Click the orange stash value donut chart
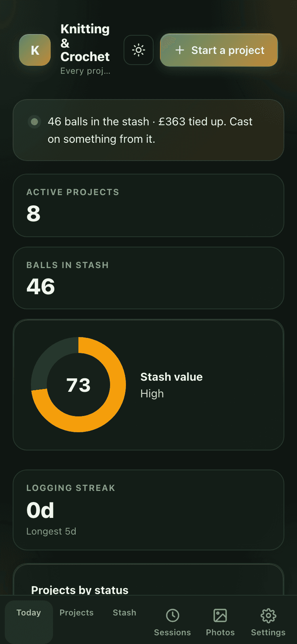The height and width of the screenshot is (644, 297). [x=78, y=385]
